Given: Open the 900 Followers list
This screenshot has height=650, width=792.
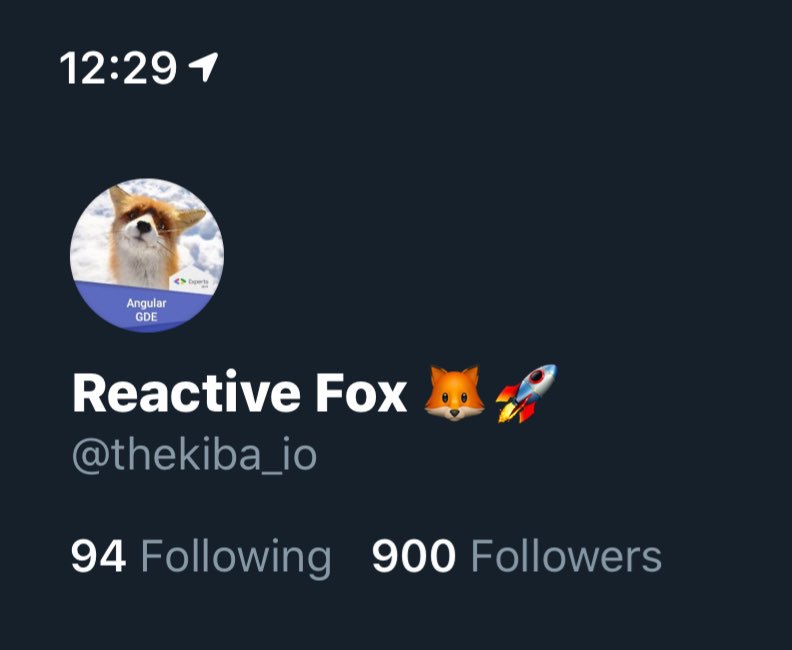Looking at the screenshot, I should pos(517,556).
